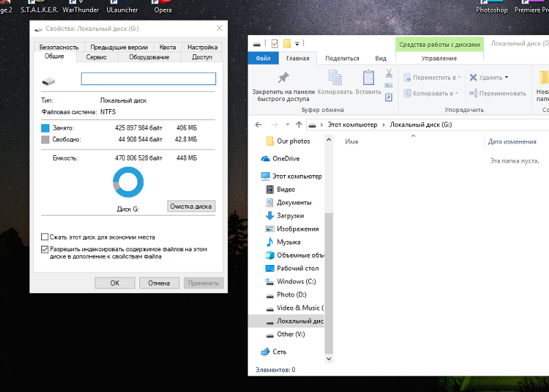Open the Вид ribbon tab
The width and height of the screenshot is (549, 392).
[380, 59]
